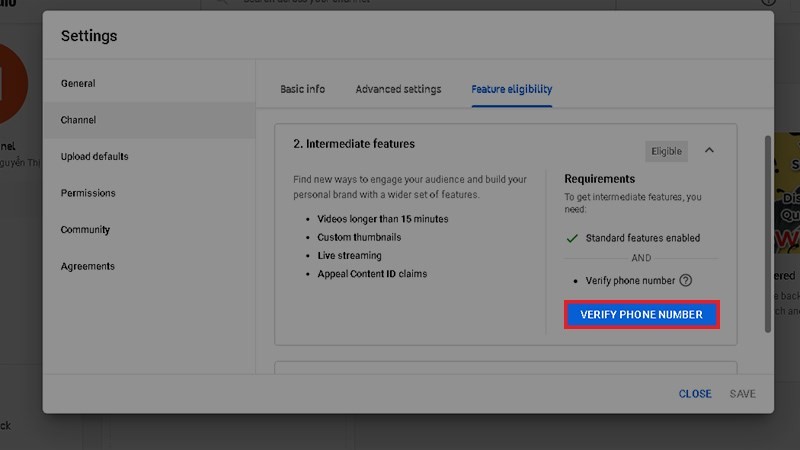Image resolution: width=800 pixels, height=450 pixels.
Task: Open the Permissions settings section
Action: click(88, 193)
